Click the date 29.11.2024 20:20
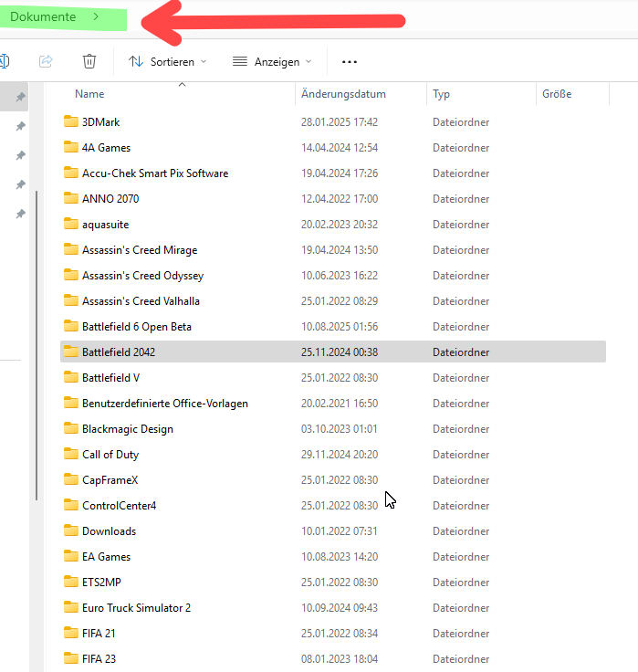The width and height of the screenshot is (638, 672). pyautogui.click(x=340, y=455)
